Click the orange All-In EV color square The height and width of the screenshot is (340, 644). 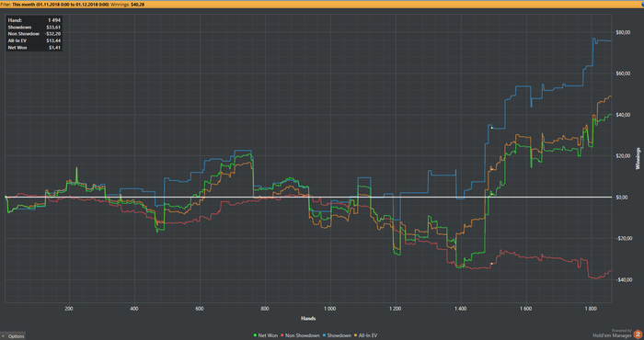[x=356, y=335]
